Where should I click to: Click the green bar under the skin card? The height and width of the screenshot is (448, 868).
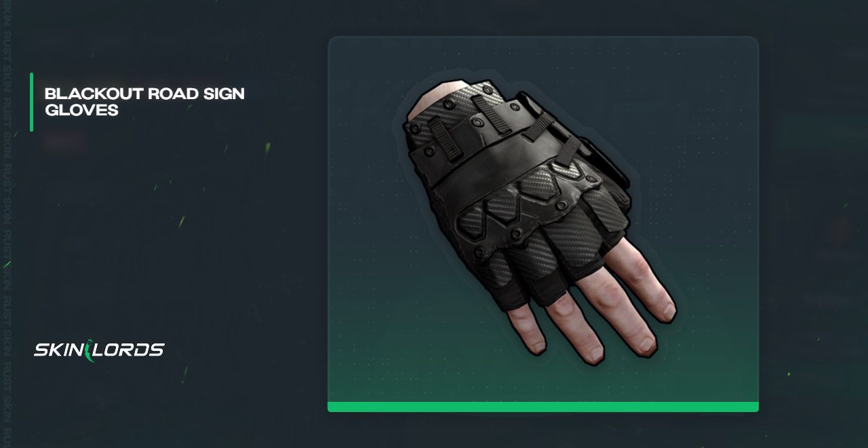[543, 407]
